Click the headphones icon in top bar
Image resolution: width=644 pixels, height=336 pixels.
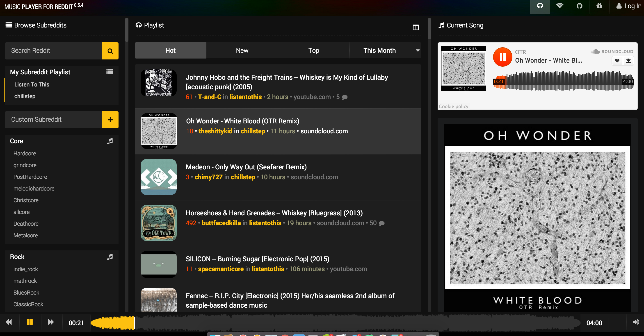click(x=539, y=6)
